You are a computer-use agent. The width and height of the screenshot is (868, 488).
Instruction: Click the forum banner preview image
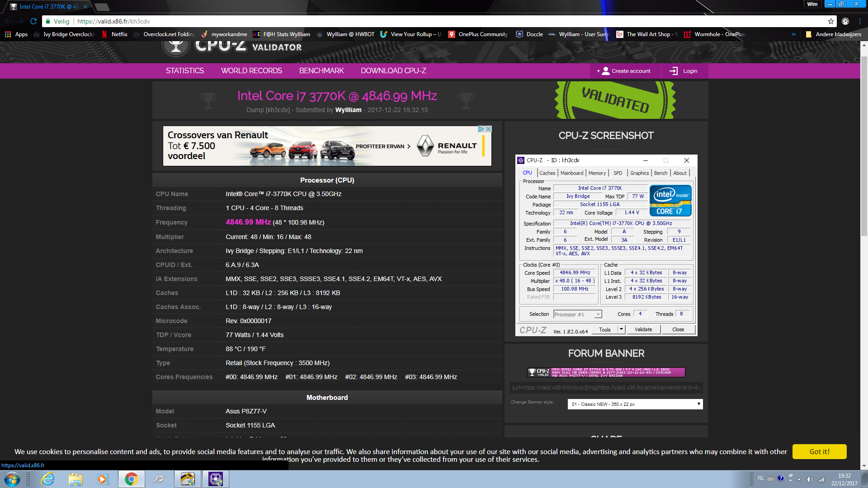pyautogui.click(x=606, y=372)
